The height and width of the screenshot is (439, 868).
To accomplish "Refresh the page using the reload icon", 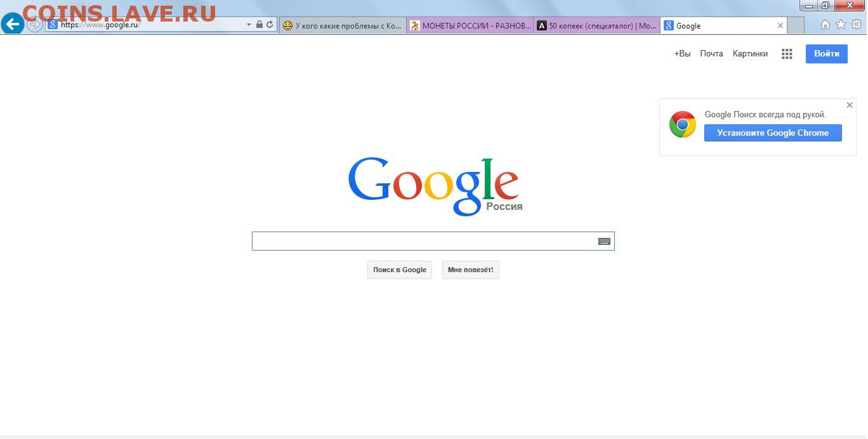I will tap(270, 25).
